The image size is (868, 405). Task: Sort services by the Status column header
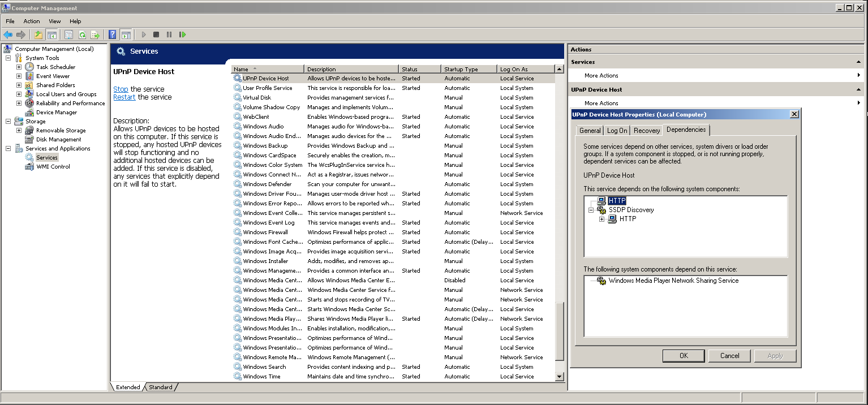pos(420,69)
